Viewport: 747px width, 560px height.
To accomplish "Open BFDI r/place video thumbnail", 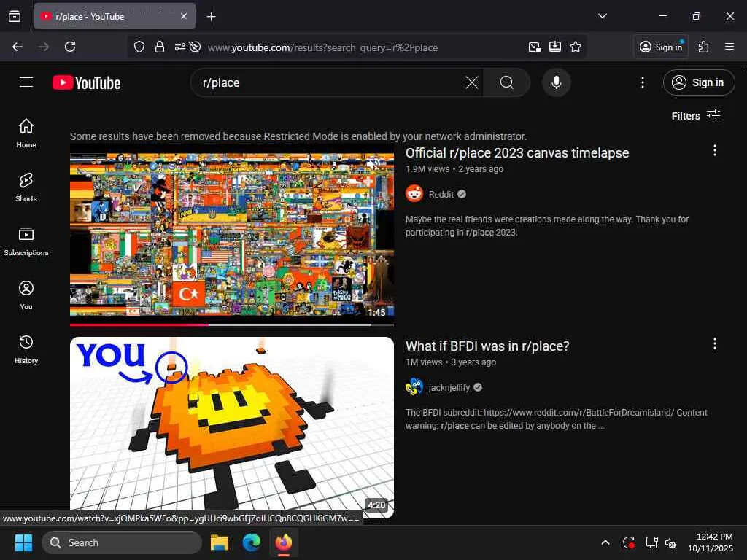I will click(x=232, y=427).
